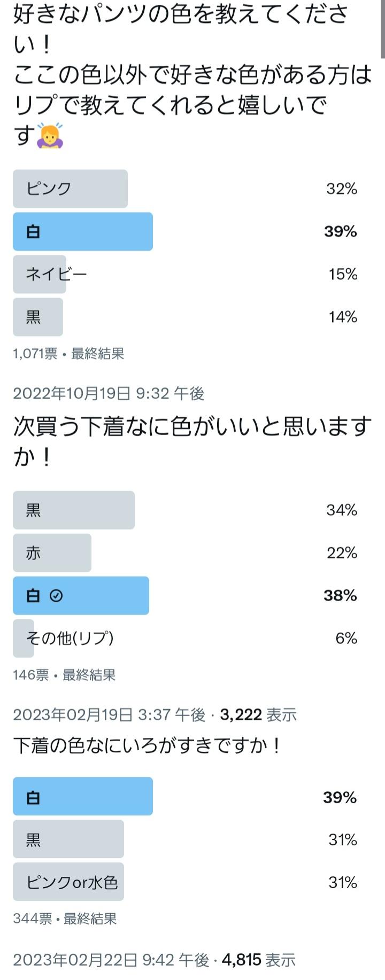Click the 4,815 表示 view count
Screen dimensions: 385x980
click(259, 960)
